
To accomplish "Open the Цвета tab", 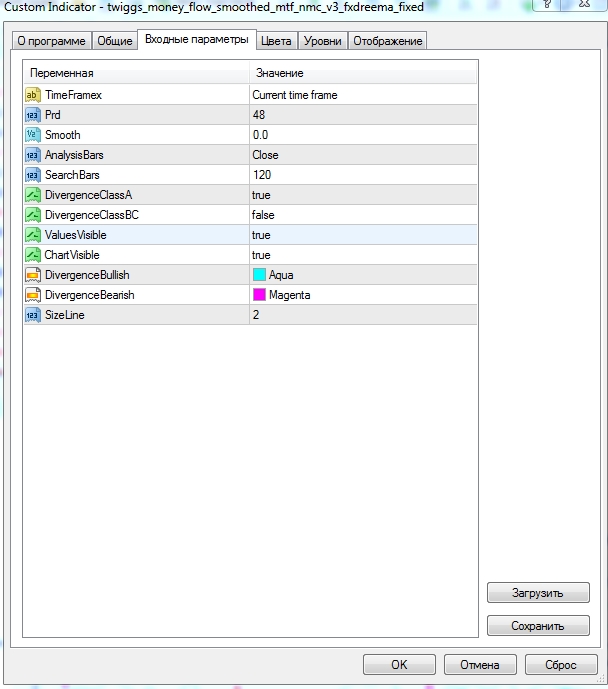I will [276, 41].
